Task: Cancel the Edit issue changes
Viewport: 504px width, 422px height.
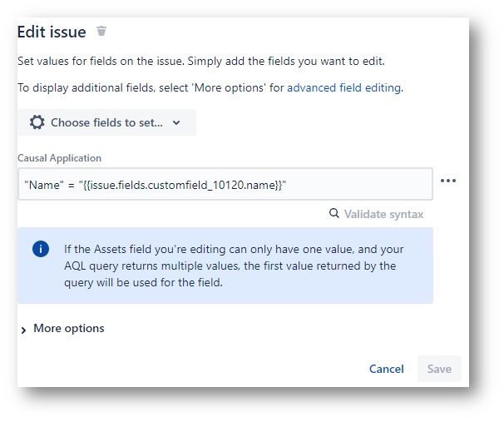Action: click(x=387, y=369)
